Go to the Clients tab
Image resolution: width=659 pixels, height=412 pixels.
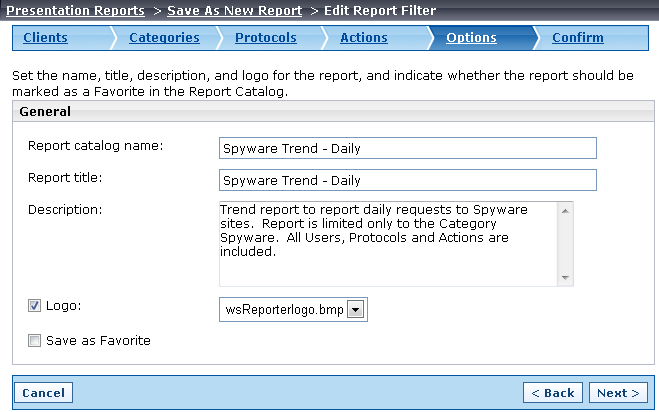click(45, 37)
